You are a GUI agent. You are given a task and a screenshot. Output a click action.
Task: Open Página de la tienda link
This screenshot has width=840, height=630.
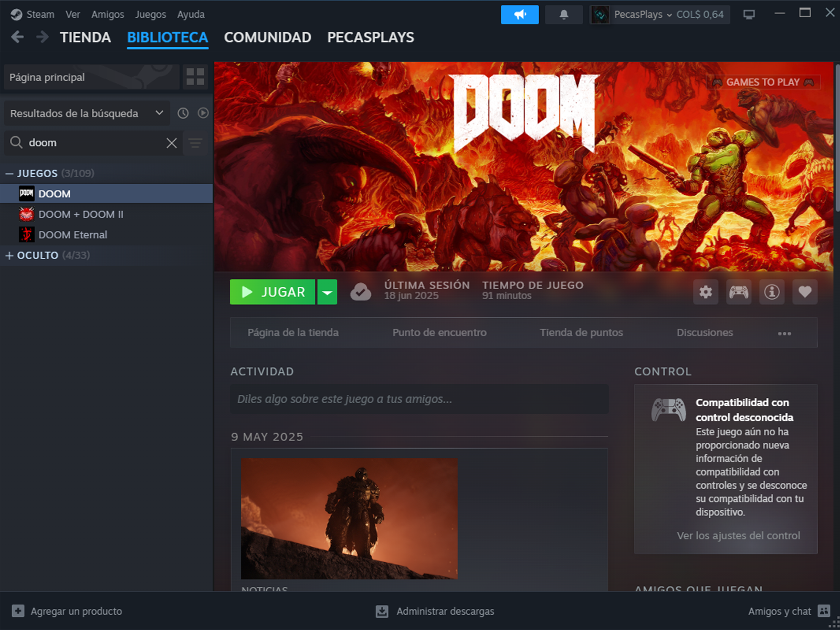pyautogui.click(x=293, y=332)
